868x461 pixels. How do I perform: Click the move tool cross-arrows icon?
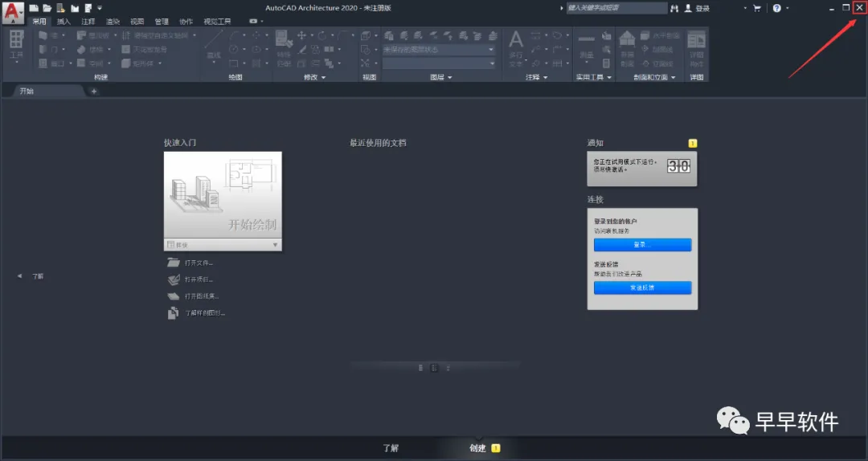coord(301,35)
